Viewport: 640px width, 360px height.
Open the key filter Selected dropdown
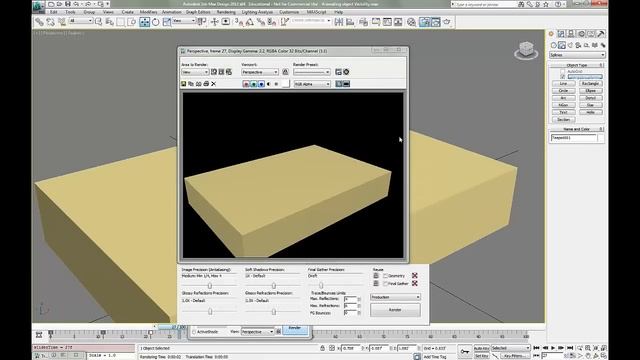pos(511,348)
